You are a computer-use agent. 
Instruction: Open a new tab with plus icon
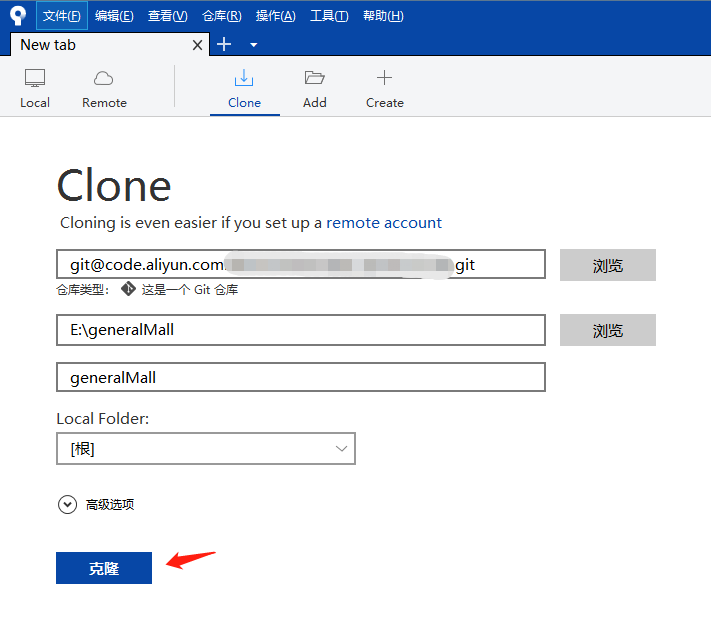point(224,44)
